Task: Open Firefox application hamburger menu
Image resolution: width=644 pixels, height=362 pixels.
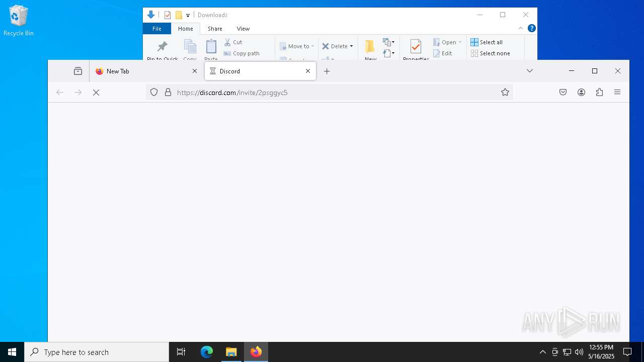Action: [x=617, y=92]
